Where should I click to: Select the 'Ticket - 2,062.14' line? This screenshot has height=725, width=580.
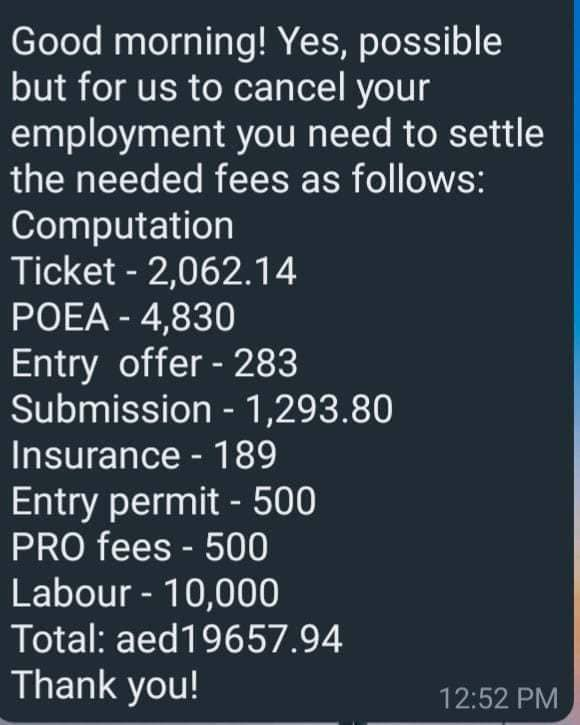[x=153, y=271]
